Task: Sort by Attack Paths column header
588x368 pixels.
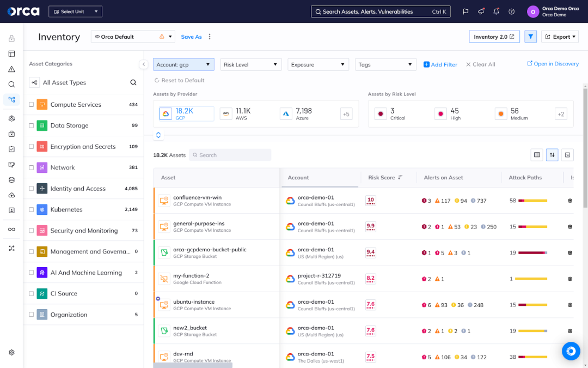Action: [525, 178]
